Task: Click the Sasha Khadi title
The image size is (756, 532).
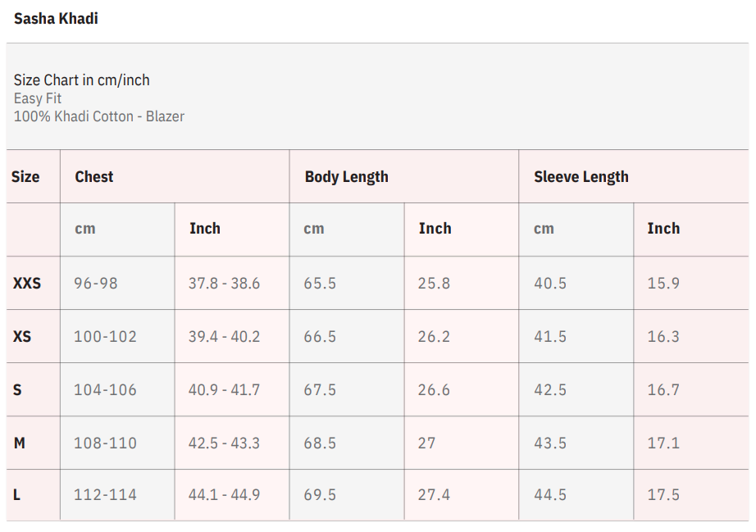Action: 56,18
